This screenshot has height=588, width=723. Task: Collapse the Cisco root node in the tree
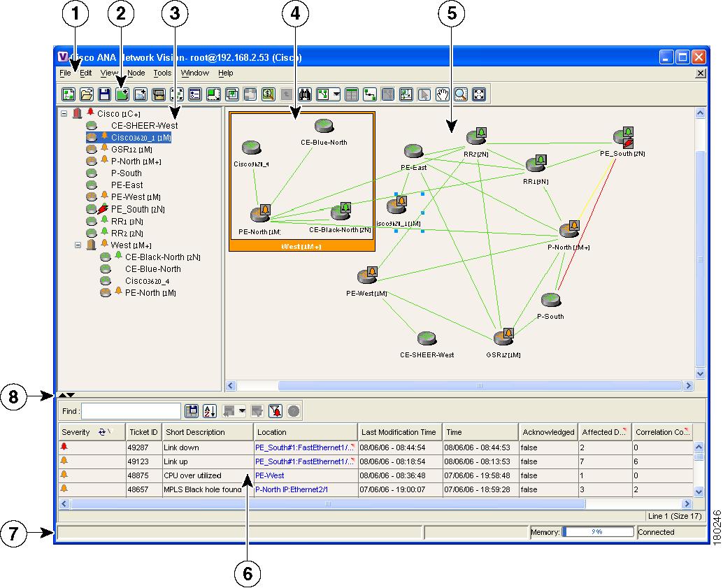click(x=64, y=113)
